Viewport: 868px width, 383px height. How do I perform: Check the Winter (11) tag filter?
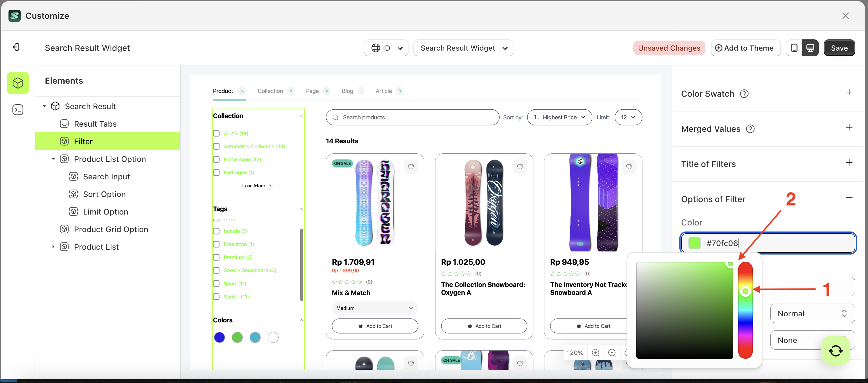(216, 297)
